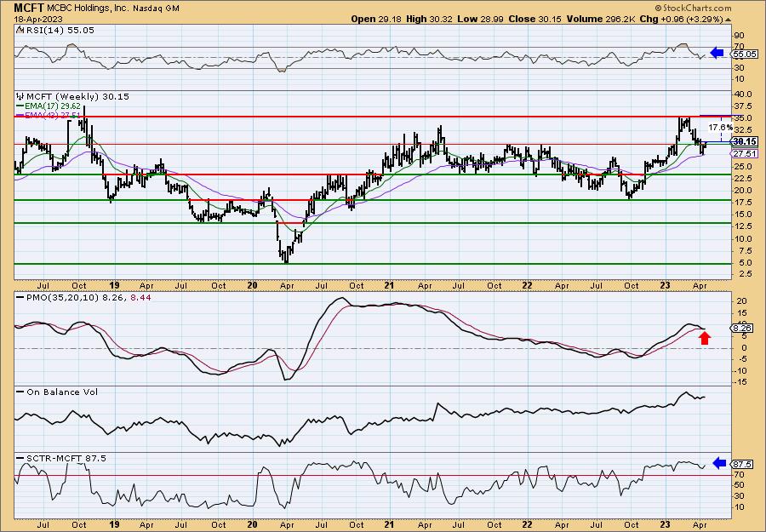This screenshot has height=532, width=766.
Task: Click the EMA(43) legend entry
Action: click(48, 115)
